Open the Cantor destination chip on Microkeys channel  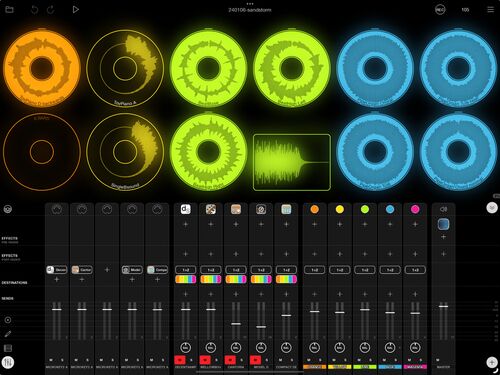click(x=82, y=270)
